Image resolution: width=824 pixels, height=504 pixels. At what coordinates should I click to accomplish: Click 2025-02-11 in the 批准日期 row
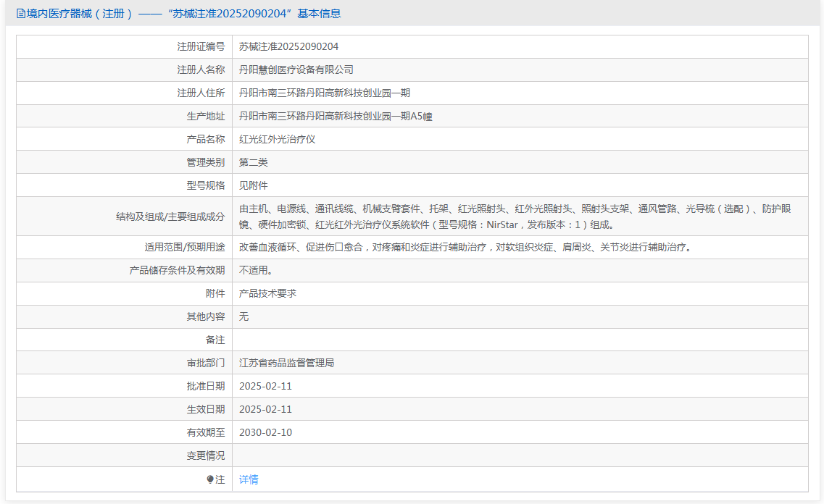click(x=265, y=386)
